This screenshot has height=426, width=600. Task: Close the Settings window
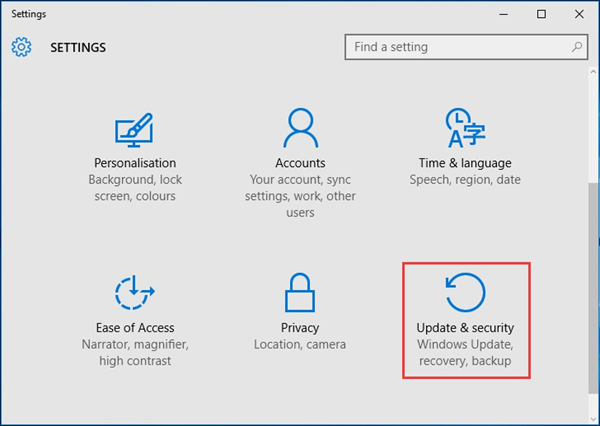(x=579, y=15)
